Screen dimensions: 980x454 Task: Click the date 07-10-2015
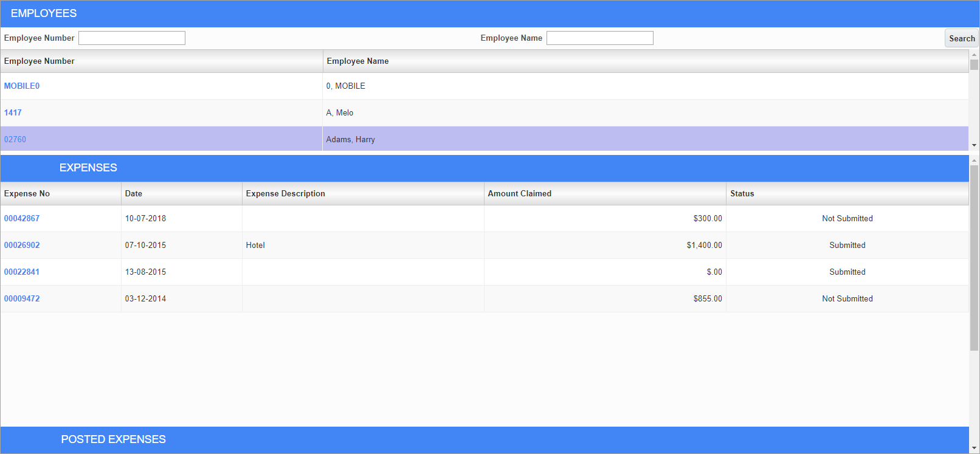click(145, 246)
